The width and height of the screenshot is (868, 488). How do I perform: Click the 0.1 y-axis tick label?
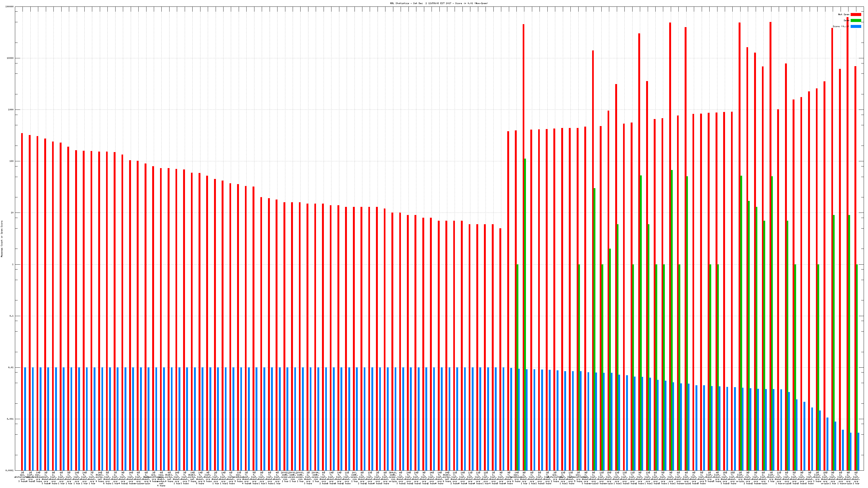11,316
